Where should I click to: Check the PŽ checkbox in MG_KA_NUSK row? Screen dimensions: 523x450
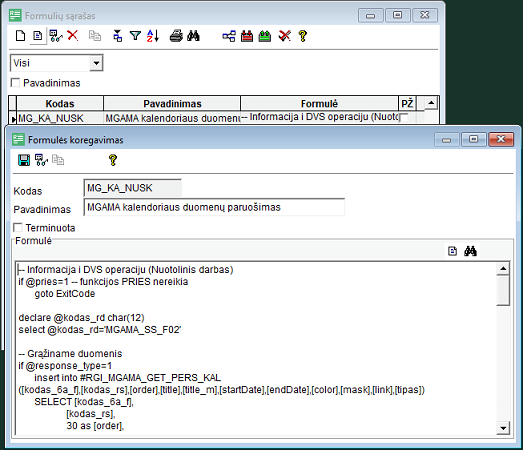(404, 118)
